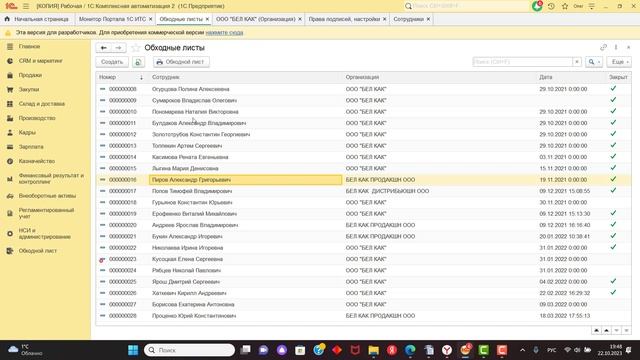Jump to list start arrow button

click(596, 330)
